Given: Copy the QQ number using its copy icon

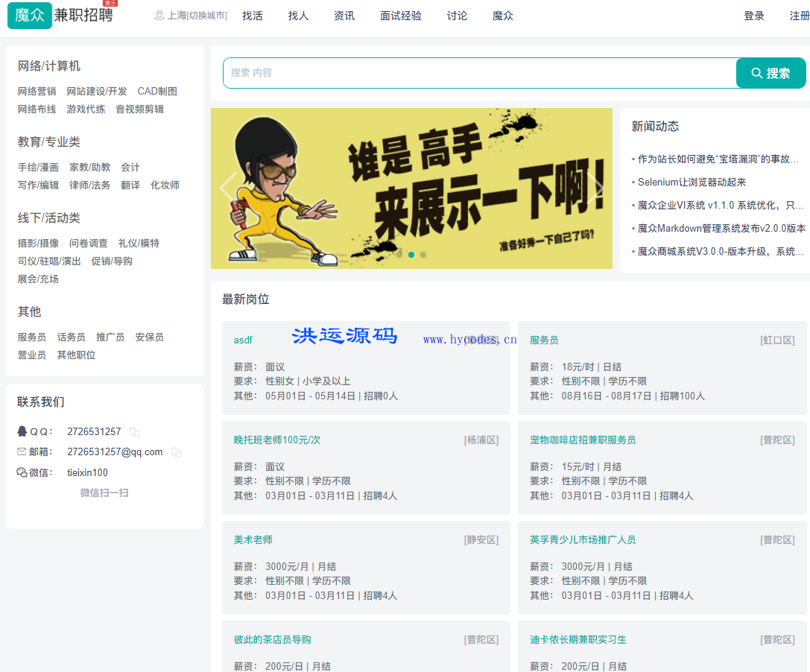Looking at the screenshot, I should [x=134, y=432].
